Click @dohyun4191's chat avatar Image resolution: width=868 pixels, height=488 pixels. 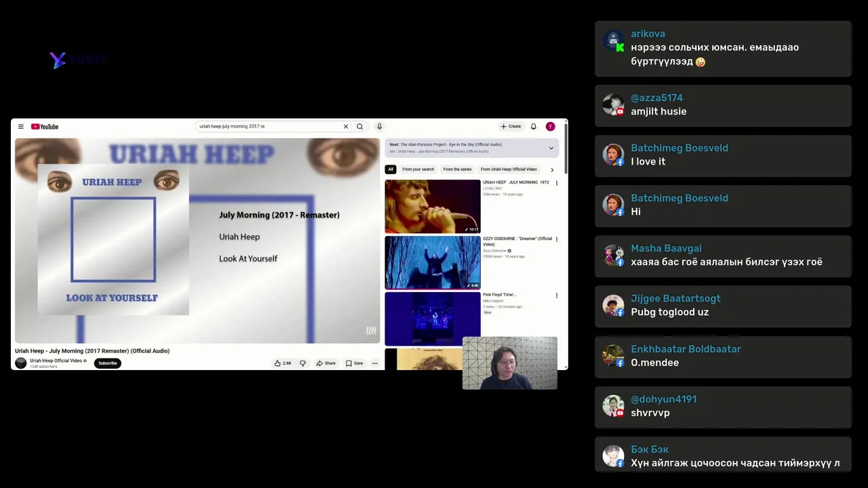[614, 405]
